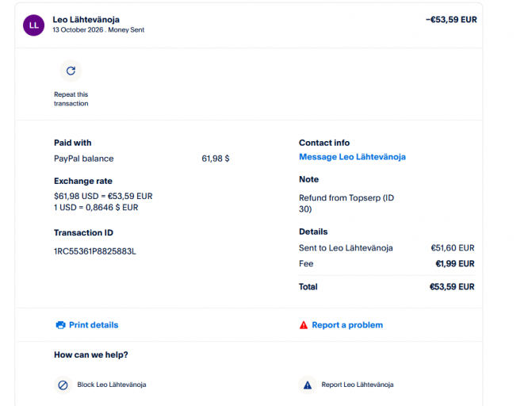The height and width of the screenshot is (406, 532).
Task: Click the Transaction ID heading
Action: click(83, 233)
